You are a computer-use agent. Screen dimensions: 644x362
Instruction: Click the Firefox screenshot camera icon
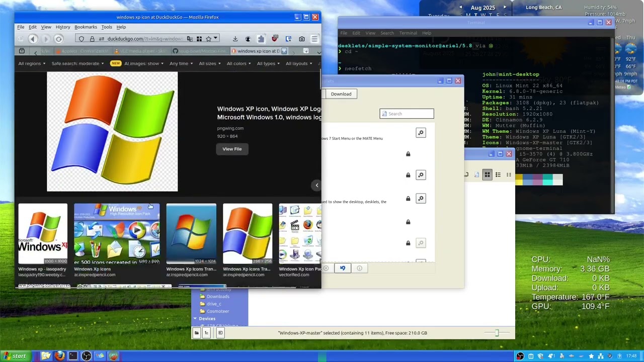click(x=301, y=39)
